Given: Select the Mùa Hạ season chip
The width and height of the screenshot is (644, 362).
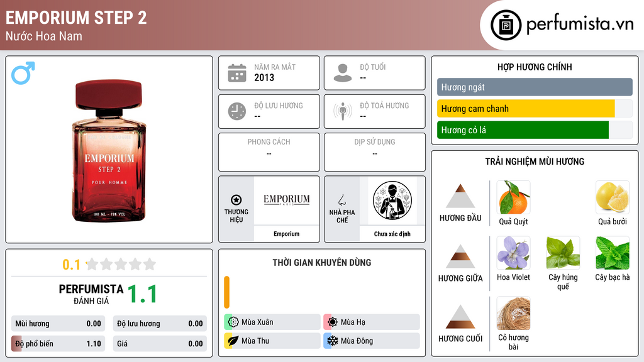Looking at the screenshot, I should (x=372, y=322).
